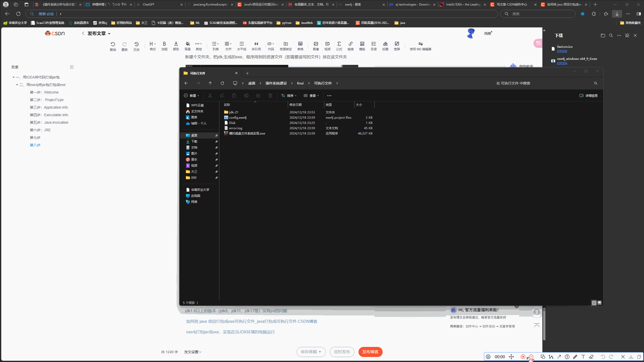Click the 发布博客 publish button
This screenshot has width=644, height=362.
click(x=370, y=352)
